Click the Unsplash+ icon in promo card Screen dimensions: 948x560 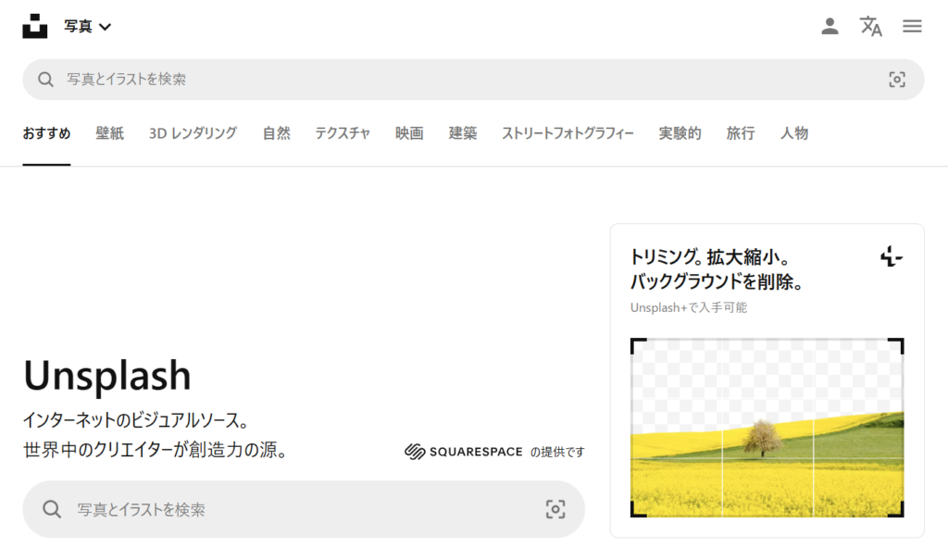point(891,256)
